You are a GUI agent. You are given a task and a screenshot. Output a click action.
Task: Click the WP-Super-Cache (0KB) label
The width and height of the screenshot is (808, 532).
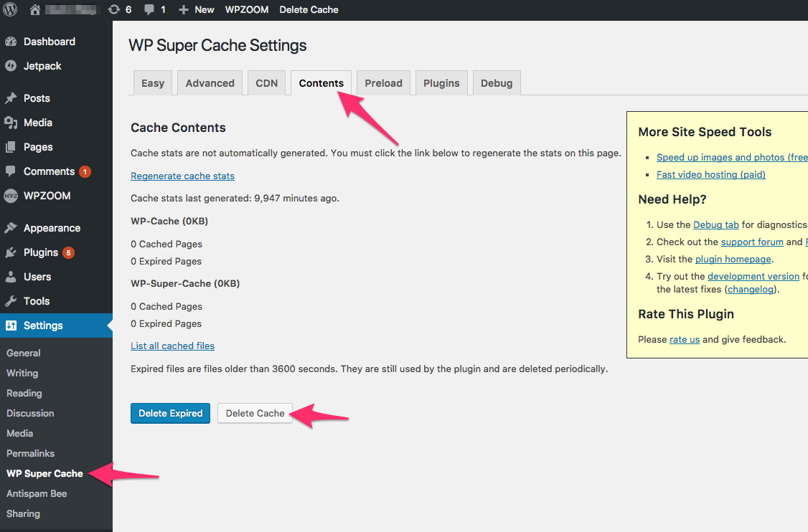(x=186, y=284)
